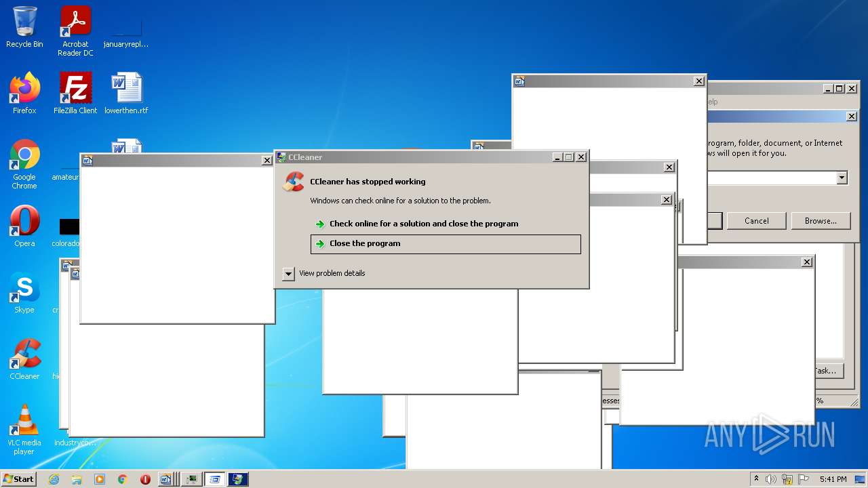Image resolution: width=868 pixels, height=488 pixels.
Task: Open the Recycle Bin desktop icon
Action: pyautogui.click(x=24, y=27)
